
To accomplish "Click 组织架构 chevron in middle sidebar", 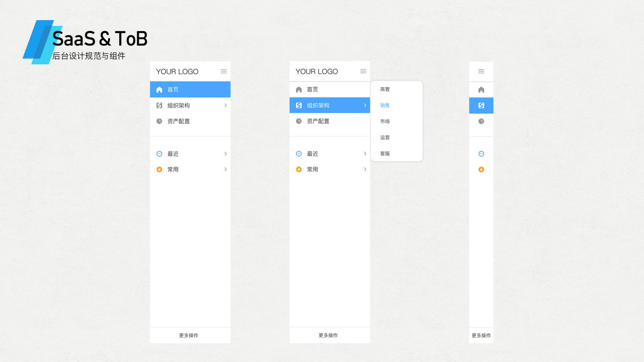I will (x=365, y=106).
